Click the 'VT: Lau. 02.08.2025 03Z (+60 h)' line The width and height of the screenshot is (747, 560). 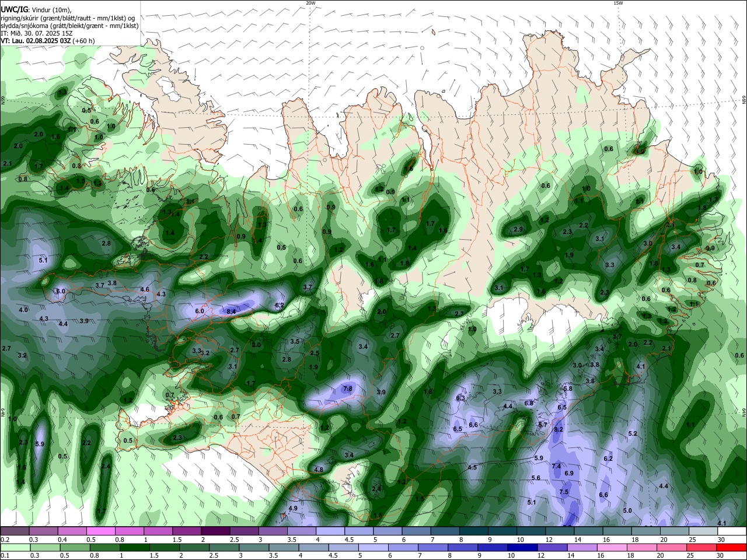pyautogui.click(x=48, y=41)
